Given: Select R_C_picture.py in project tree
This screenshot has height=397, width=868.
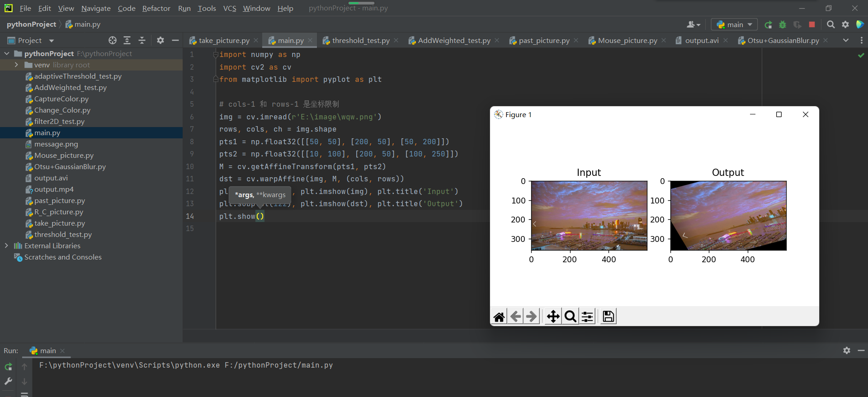Looking at the screenshot, I should (59, 212).
